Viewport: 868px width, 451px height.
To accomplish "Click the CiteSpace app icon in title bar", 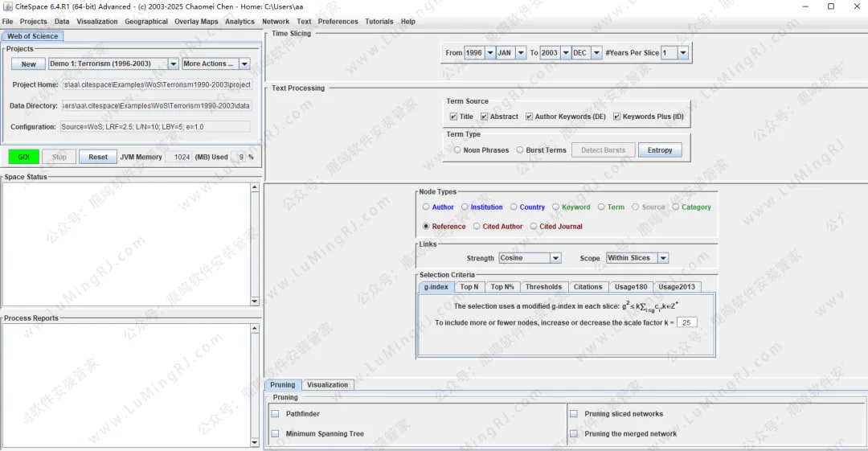I will [7, 6].
